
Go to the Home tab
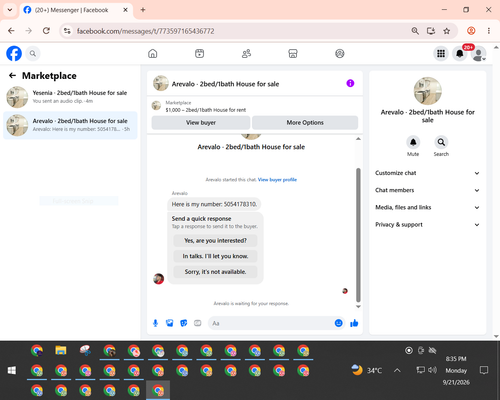pyautogui.click(x=153, y=53)
